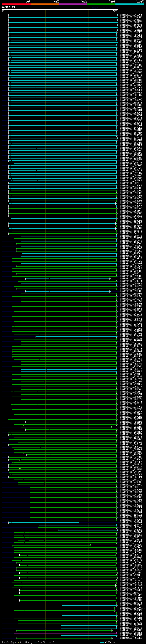Open hit UniRef100_Q9XHG8
This screenshot has width=146, height=644.
pyautogui.click(x=131, y=17)
